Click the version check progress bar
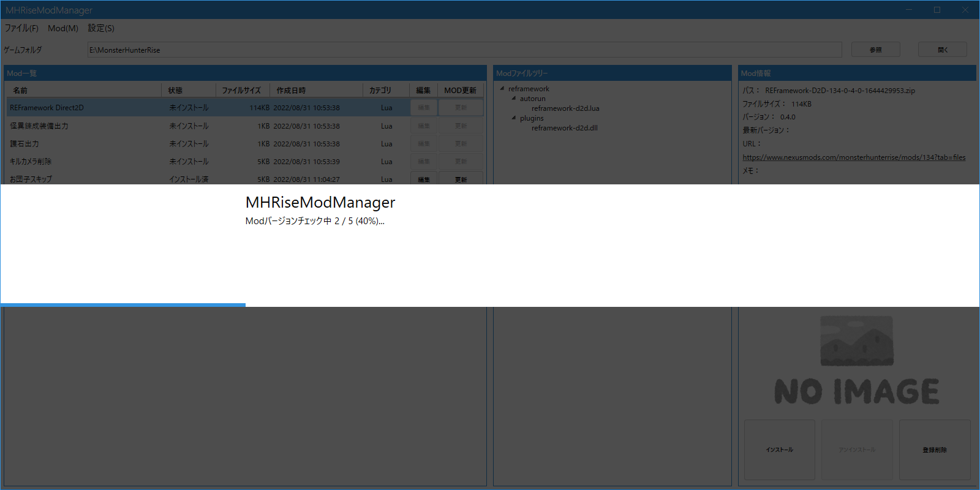980x490 pixels. pyautogui.click(x=490, y=304)
